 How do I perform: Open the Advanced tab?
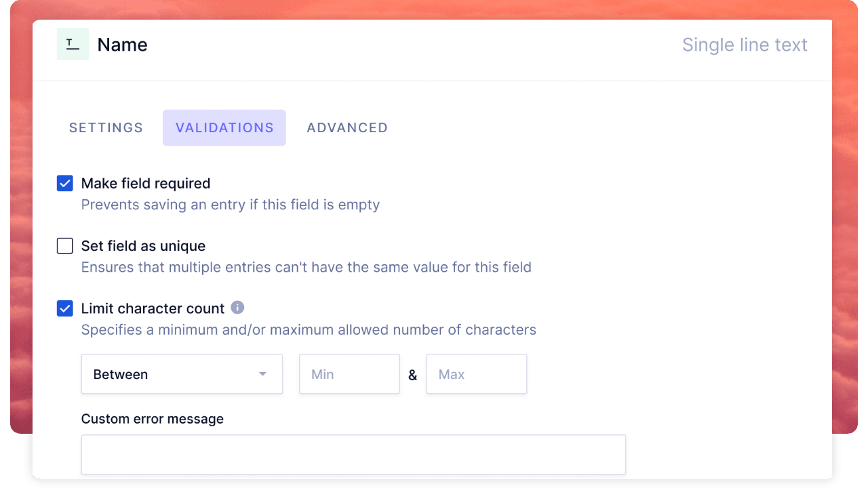coord(347,127)
